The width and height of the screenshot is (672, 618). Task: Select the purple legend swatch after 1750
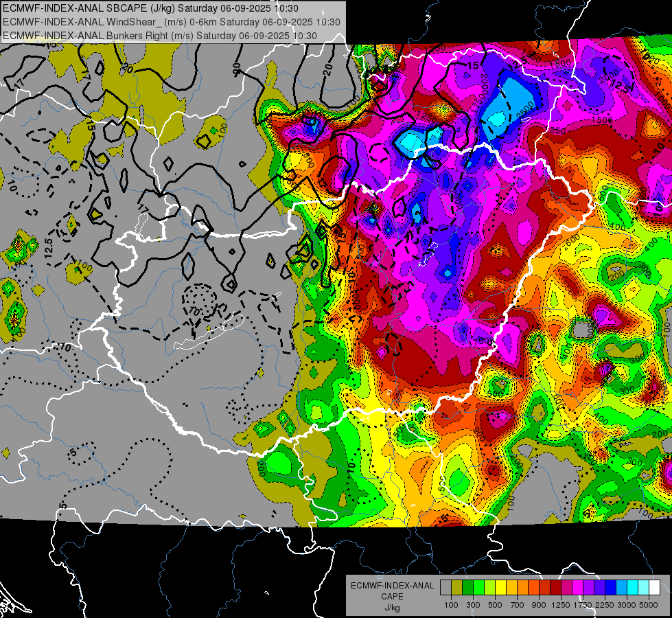tap(588, 588)
